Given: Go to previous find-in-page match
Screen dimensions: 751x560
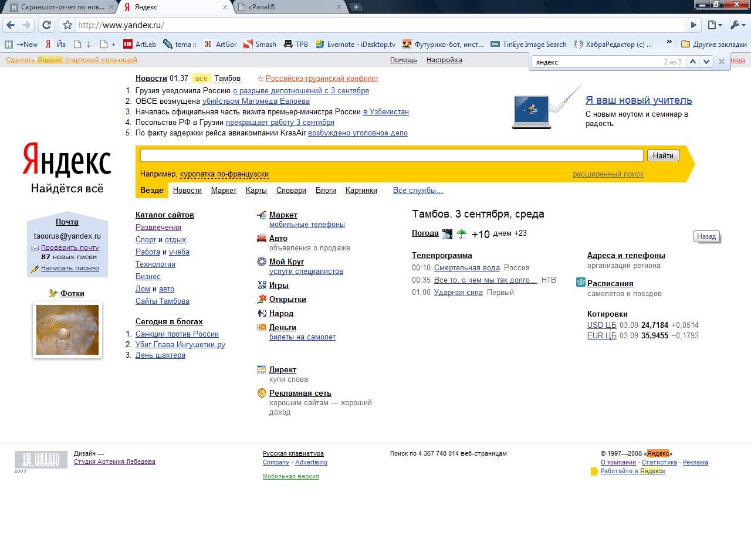Looking at the screenshot, I should coord(693,62).
